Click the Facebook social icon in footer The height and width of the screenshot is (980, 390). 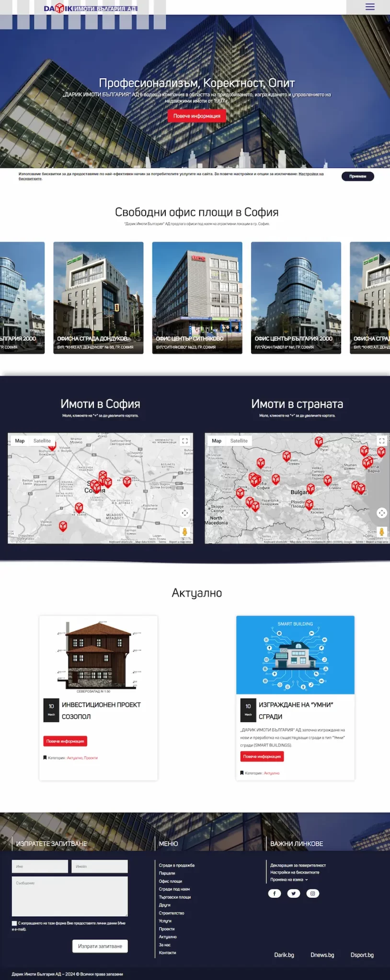275,893
